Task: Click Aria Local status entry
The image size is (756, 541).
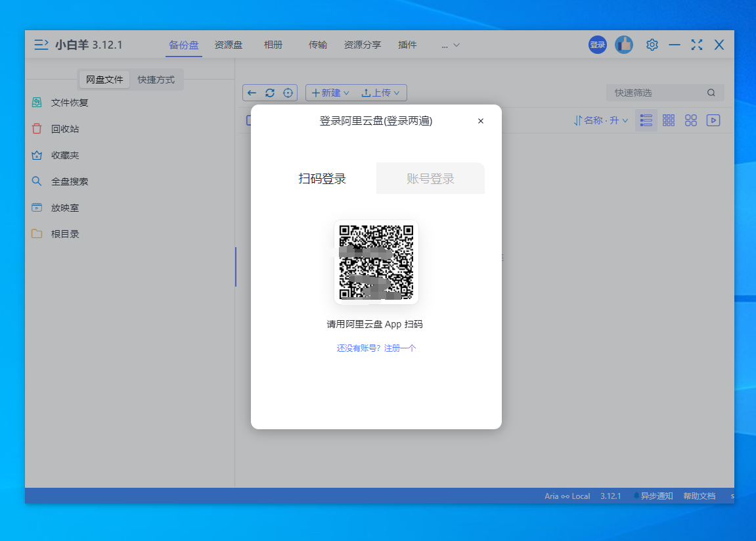Action: [x=567, y=496]
